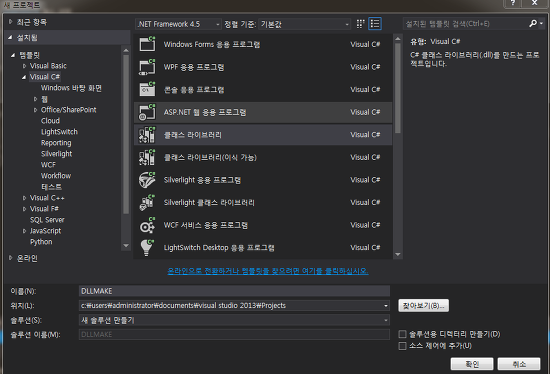This screenshot has width=550, height=374.
Task: Open the 솔루션 새 솔루션 만들기 dropdown
Action: [385, 320]
